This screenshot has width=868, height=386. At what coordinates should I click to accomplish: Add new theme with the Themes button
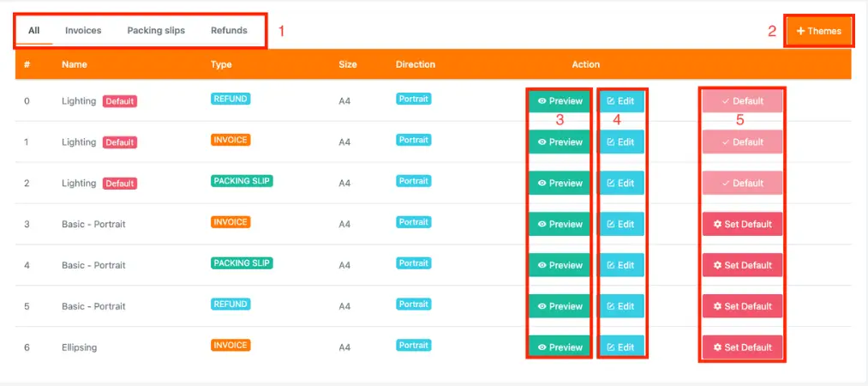pos(818,31)
